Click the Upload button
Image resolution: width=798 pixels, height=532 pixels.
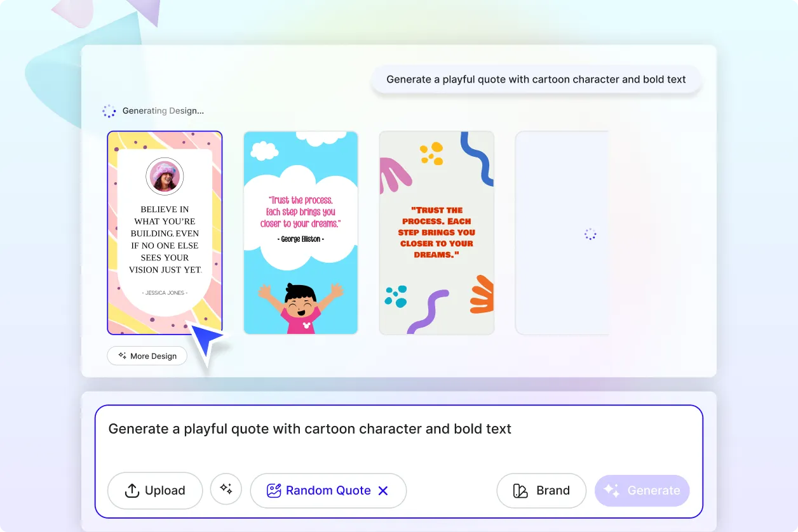click(155, 490)
